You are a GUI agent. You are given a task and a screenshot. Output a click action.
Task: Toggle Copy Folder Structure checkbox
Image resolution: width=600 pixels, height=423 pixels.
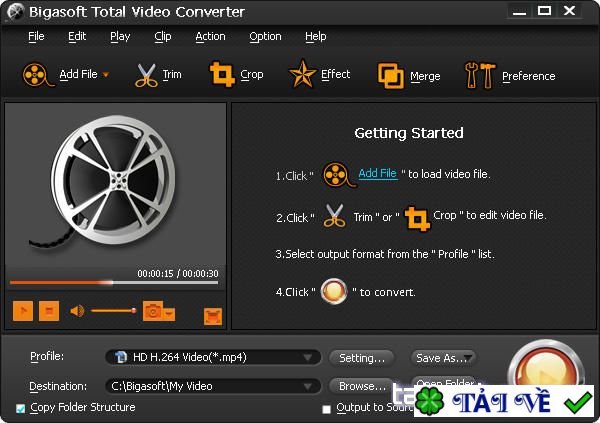click(x=21, y=408)
